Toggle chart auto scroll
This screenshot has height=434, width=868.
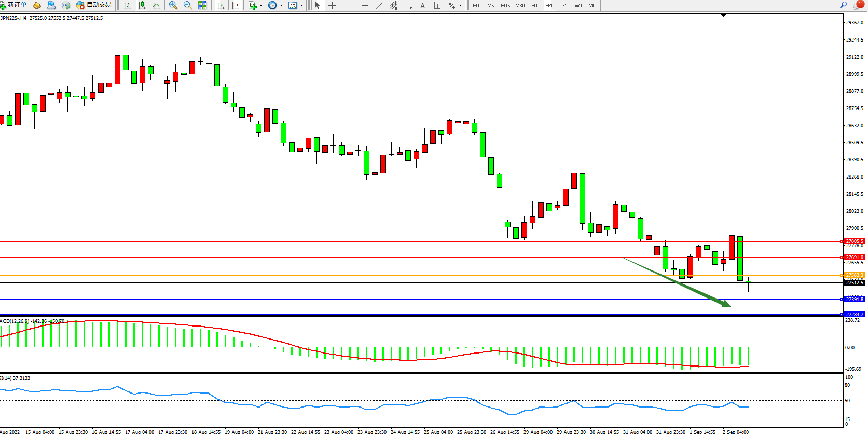click(221, 5)
